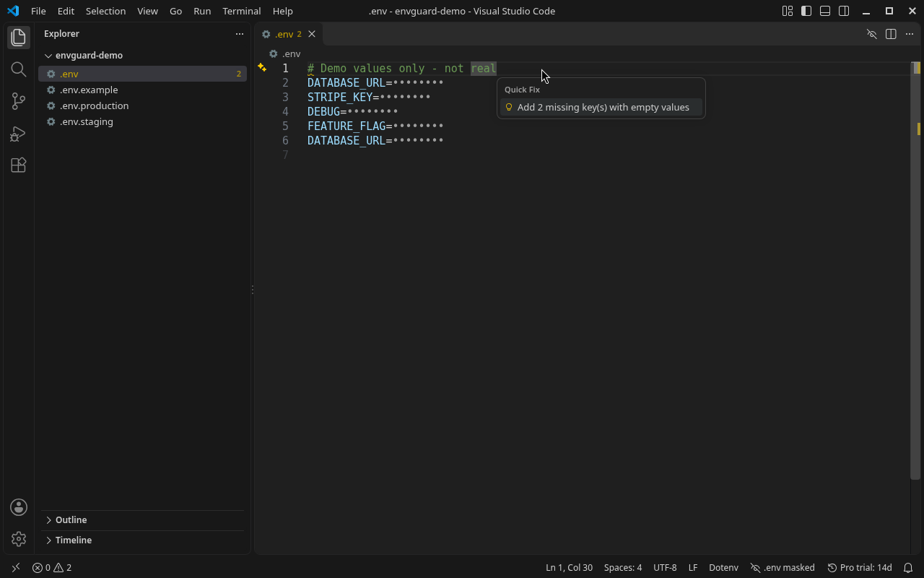Apply Add 2 missing key(s) quick fix
Image resolution: width=924 pixels, height=578 pixels.
pyautogui.click(x=601, y=108)
